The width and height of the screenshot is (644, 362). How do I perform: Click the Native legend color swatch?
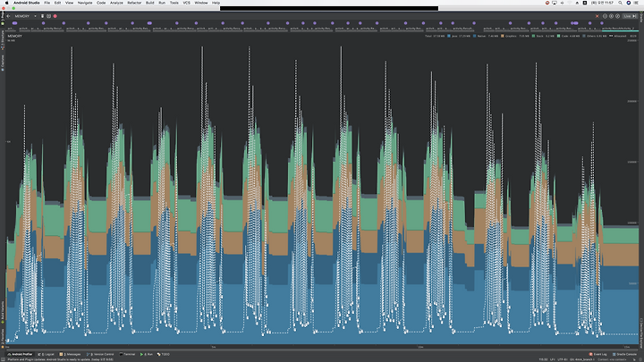[474, 36]
